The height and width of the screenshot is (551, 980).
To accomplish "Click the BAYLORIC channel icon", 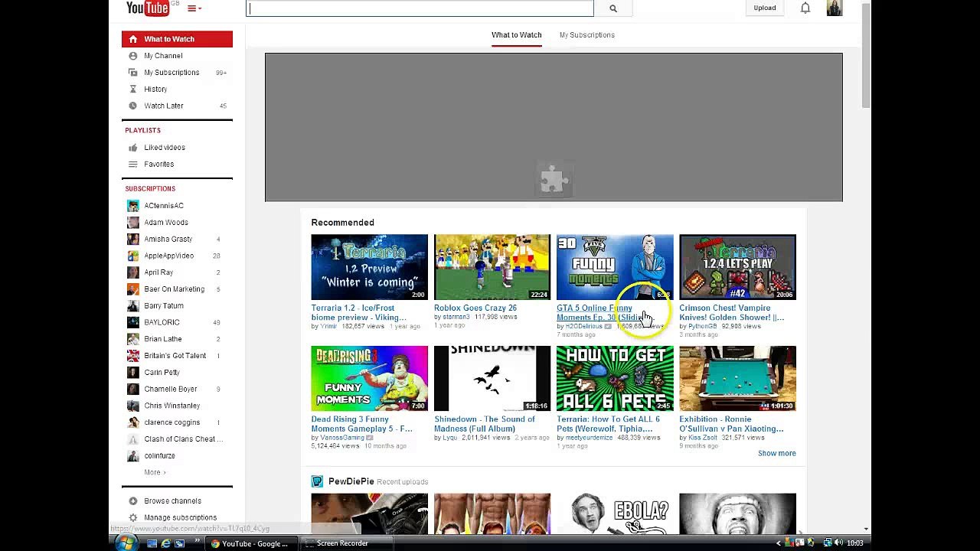I will coord(133,323).
